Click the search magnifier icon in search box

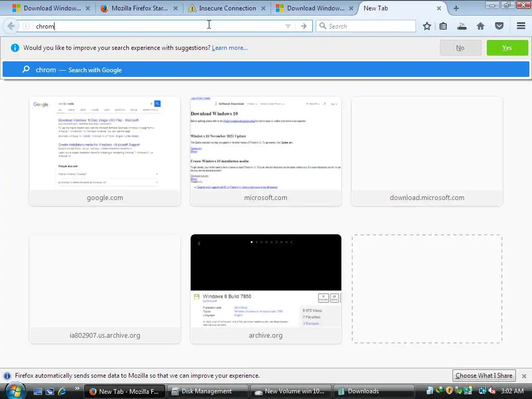coord(323,26)
